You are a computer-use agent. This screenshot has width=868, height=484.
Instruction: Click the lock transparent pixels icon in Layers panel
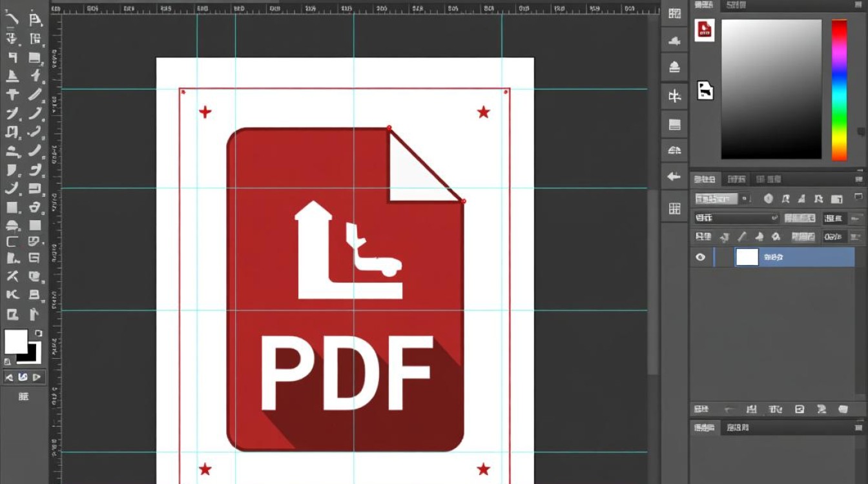(726, 236)
